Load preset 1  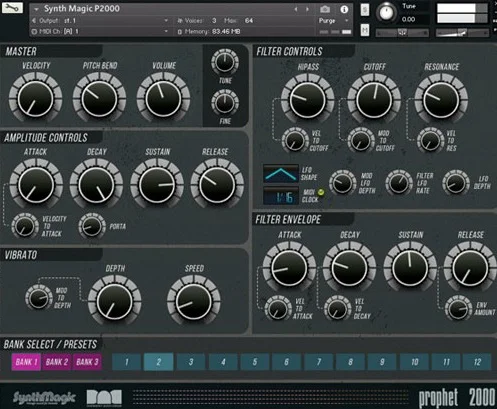(x=127, y=362)
